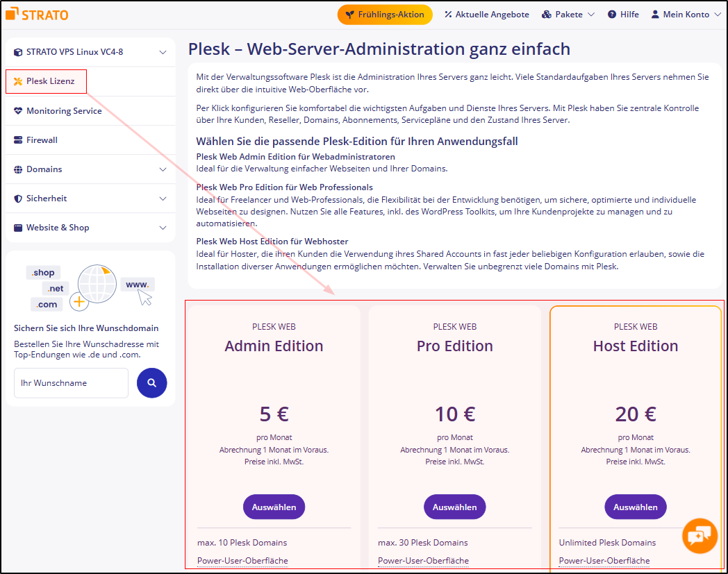Image resolution: width=728 pixels, height=574 pixels.
Task: Focus the Ihr Wunschname input field
Action: pos(71,383)
